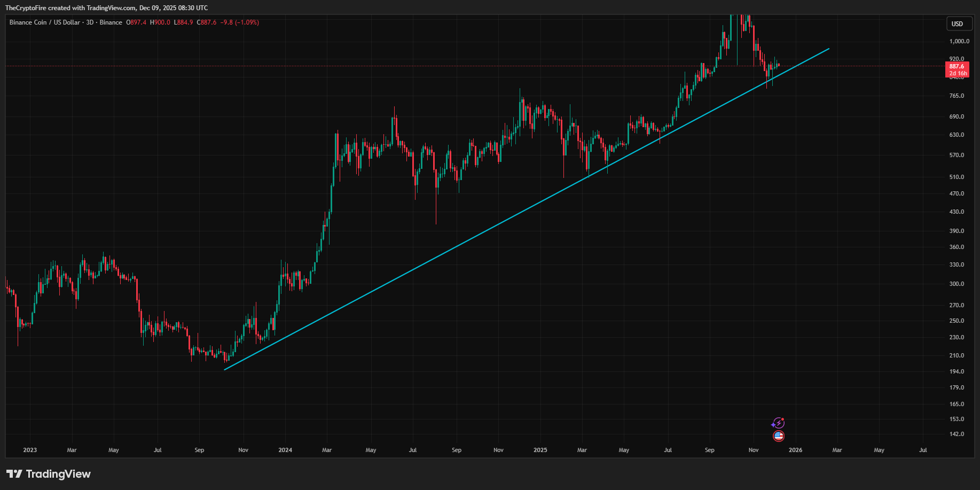Click the 142.0 price axis label

pyautogui.click(x=957, y=434)
